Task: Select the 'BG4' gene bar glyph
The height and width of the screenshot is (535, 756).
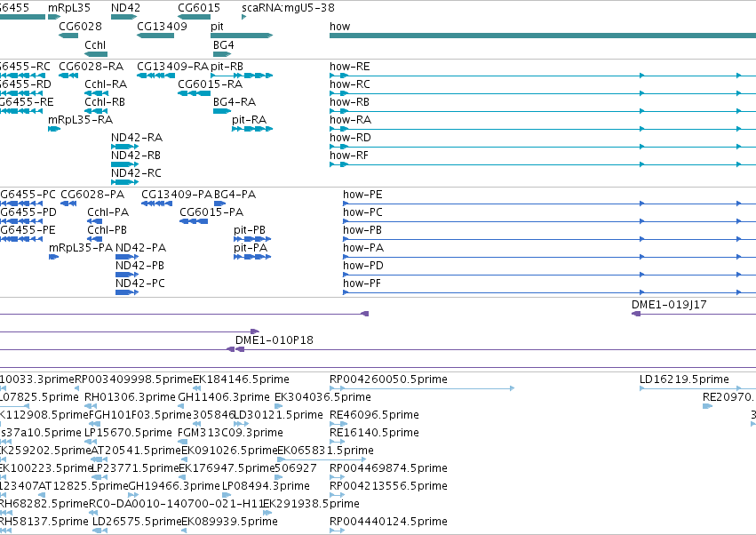Action: pyautogui.click(x=222, y=54)
